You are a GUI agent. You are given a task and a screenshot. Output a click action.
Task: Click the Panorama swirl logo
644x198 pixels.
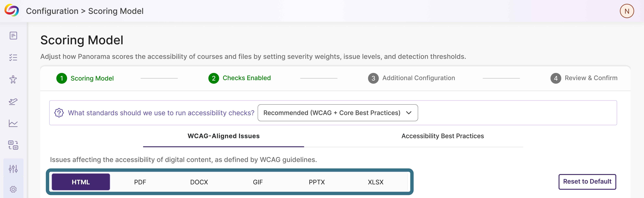pyautogui.click(x=12, y=11)
